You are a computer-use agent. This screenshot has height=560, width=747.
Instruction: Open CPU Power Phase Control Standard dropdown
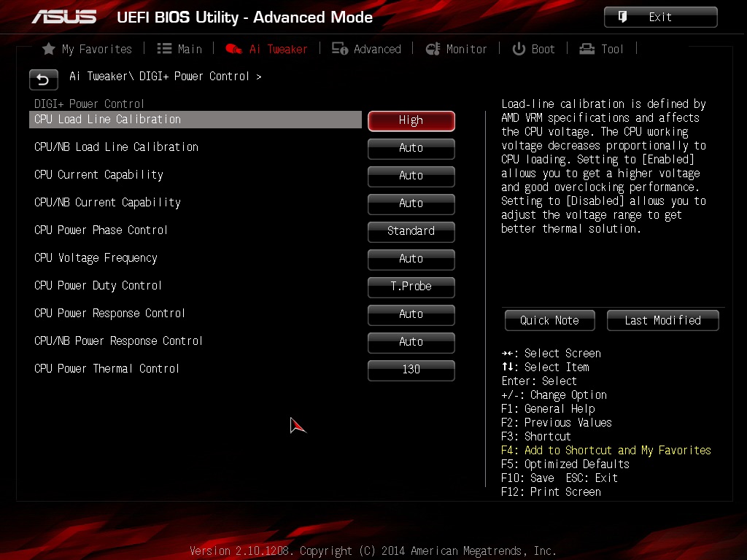pos(411,231)
